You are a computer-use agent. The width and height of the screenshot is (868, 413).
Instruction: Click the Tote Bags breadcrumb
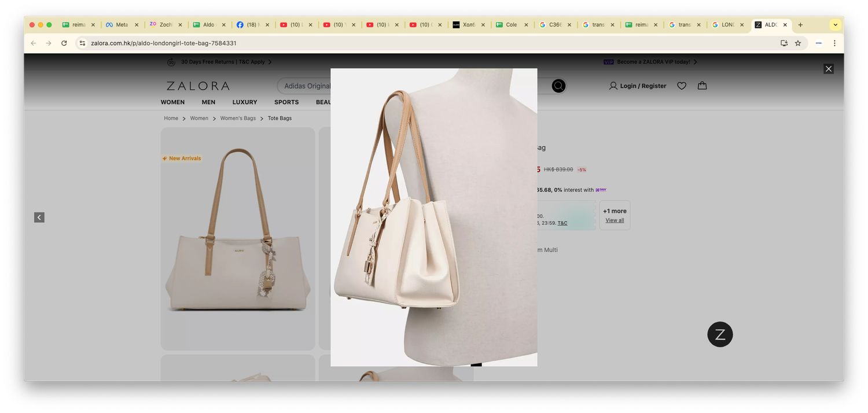tap(279, 118)
